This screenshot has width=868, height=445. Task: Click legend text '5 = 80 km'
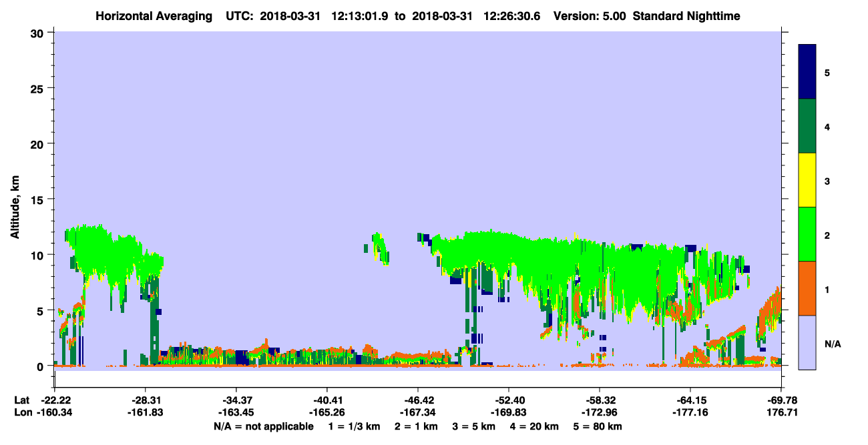click(x=598, y=426)
